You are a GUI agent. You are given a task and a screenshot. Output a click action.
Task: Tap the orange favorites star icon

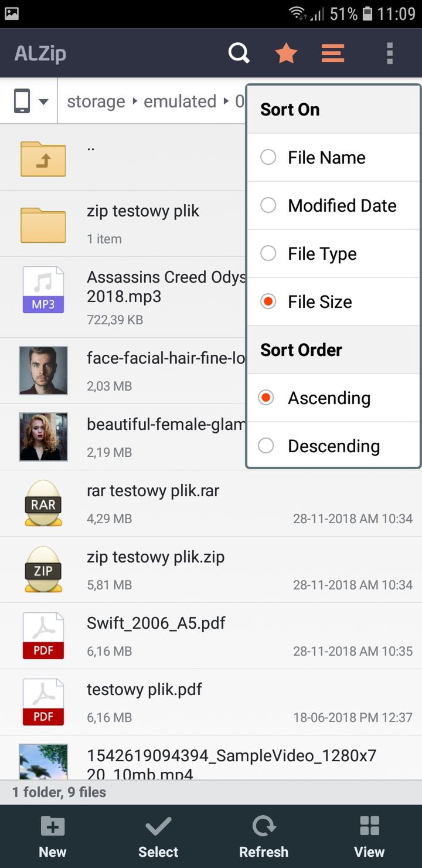(286, 53)
